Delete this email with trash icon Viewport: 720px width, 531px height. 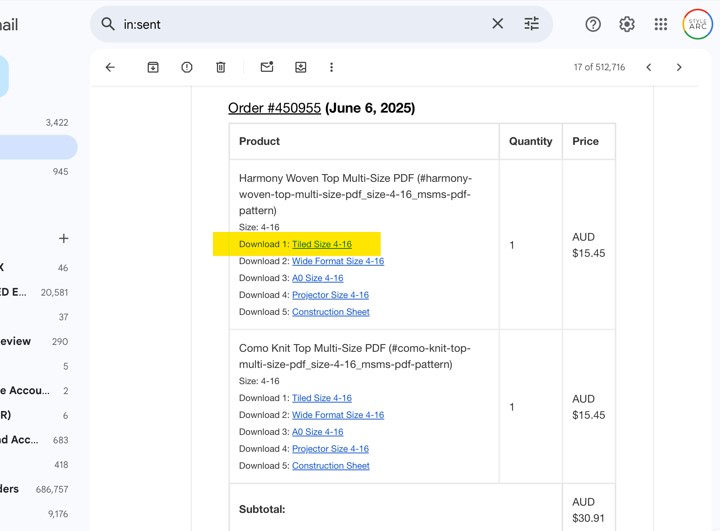click(x=221, y=68)
